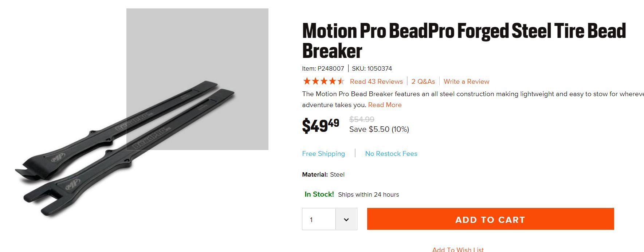644x252 pixels.
Task: Click the green In Stock! status text
Action: 319,194
